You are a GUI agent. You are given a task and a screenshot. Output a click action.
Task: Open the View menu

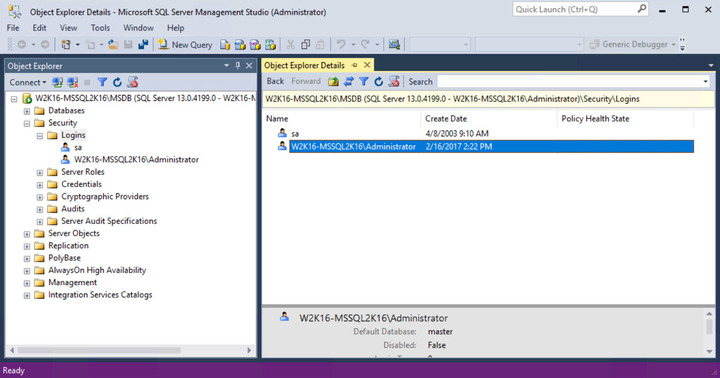click(x=68, y=28)
